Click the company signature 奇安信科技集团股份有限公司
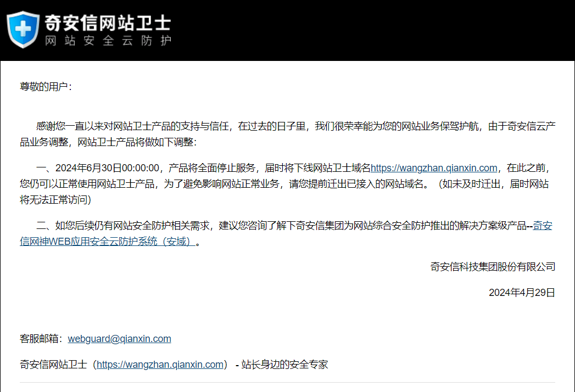The image size is (575, 392). pos(493,267)
